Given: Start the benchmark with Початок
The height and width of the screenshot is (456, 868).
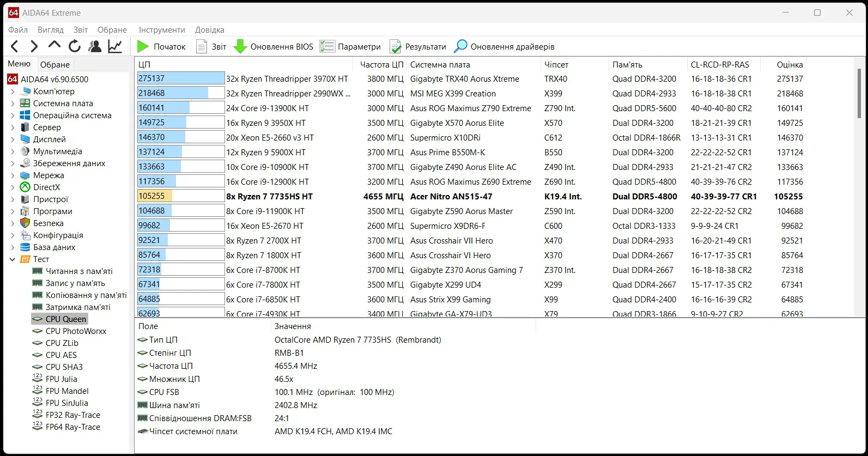Looking at the screenshot, I should coord(161,47).
